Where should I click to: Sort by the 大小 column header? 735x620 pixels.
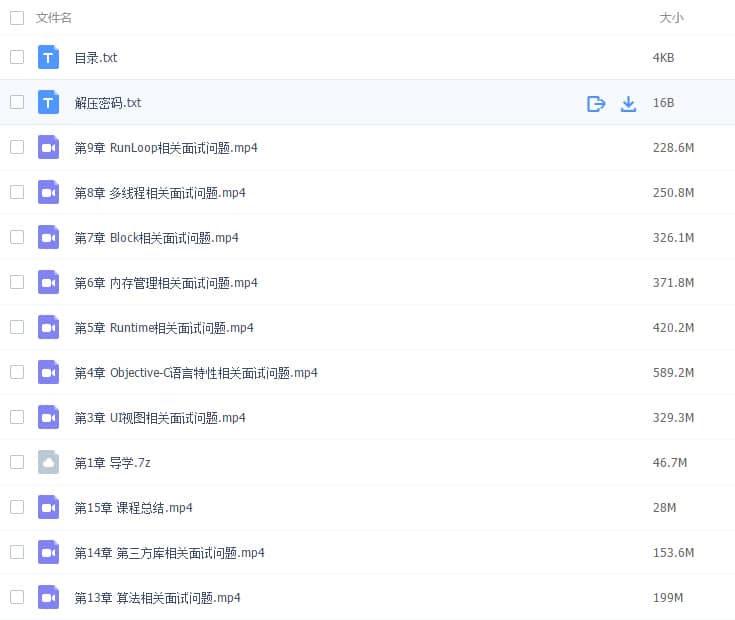click(671, 18)
